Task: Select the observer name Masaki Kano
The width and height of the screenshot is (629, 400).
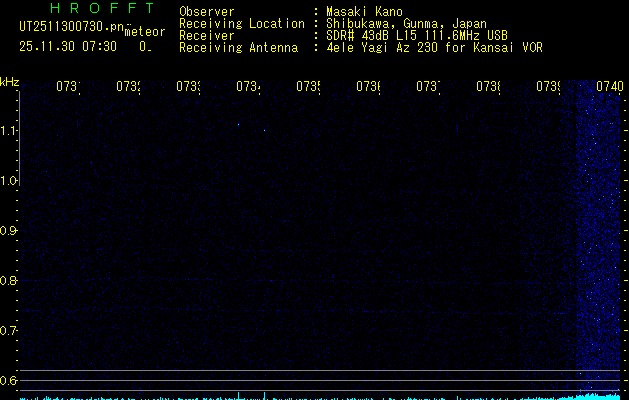Action: [x=364, y=12]
